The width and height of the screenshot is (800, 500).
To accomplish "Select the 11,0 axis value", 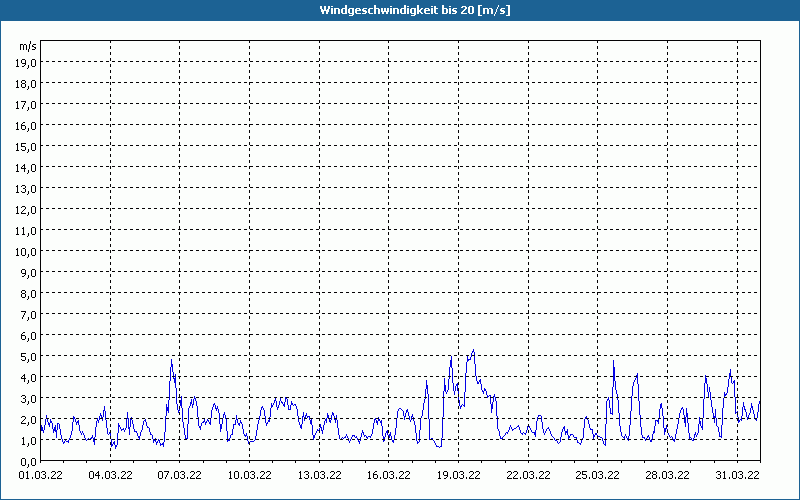I will coord(26,231).
